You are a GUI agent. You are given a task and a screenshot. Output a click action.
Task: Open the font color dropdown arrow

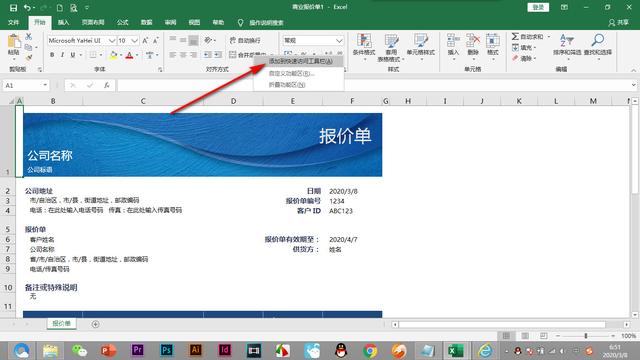tap(137, 55)
